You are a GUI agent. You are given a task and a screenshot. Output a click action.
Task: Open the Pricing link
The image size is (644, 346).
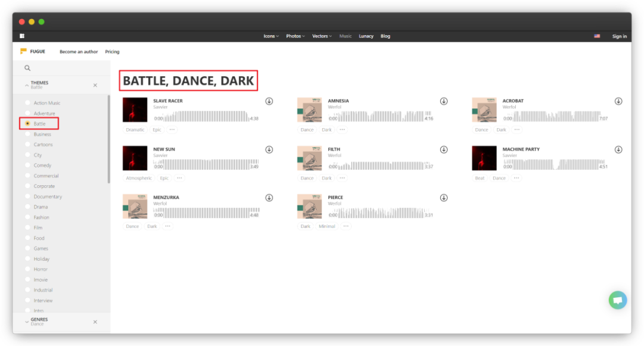point(112,52)
